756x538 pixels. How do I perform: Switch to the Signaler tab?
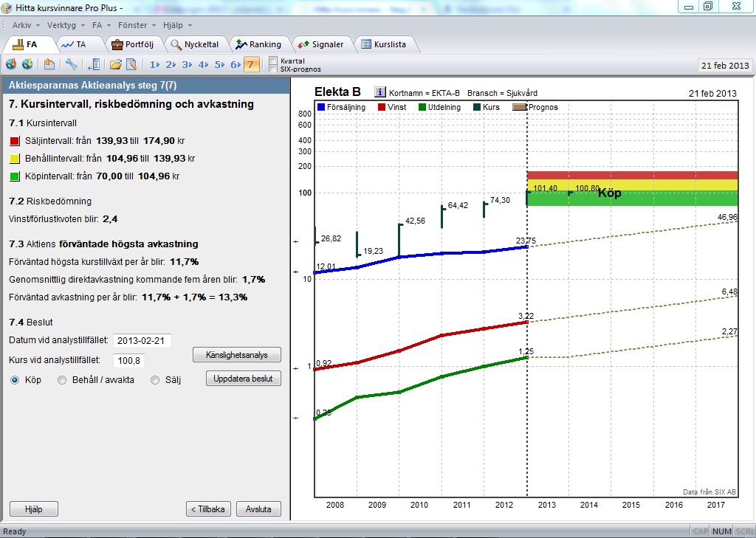point(321,44)
